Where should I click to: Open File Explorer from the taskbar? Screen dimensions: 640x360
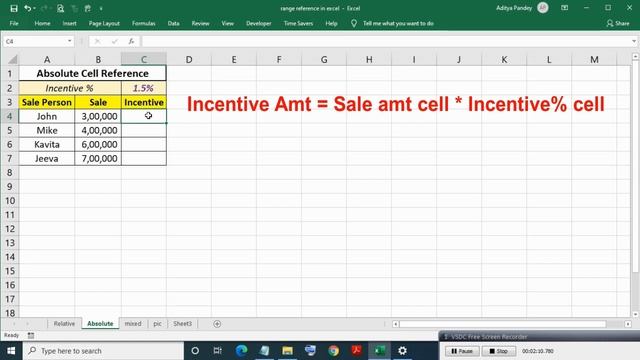click(287, 351)
